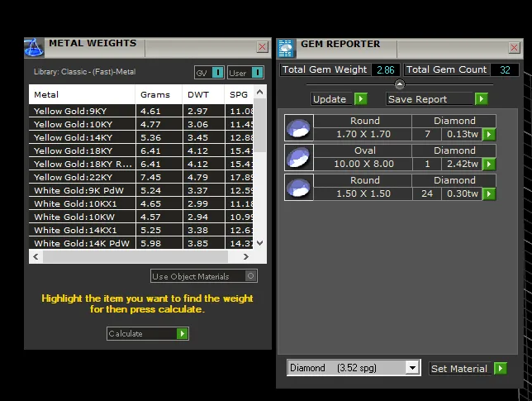Click the horizontal scrollbar thumb in metal list
Screen dimensions: 532x401
[135, 256]
